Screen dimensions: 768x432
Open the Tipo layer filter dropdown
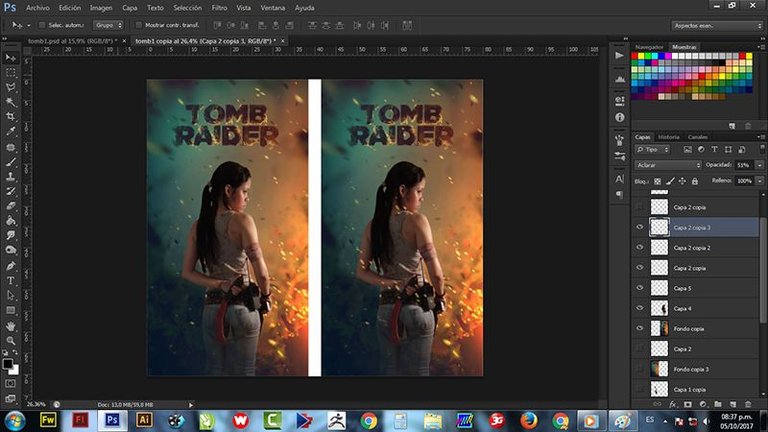(x=652, y=149)
